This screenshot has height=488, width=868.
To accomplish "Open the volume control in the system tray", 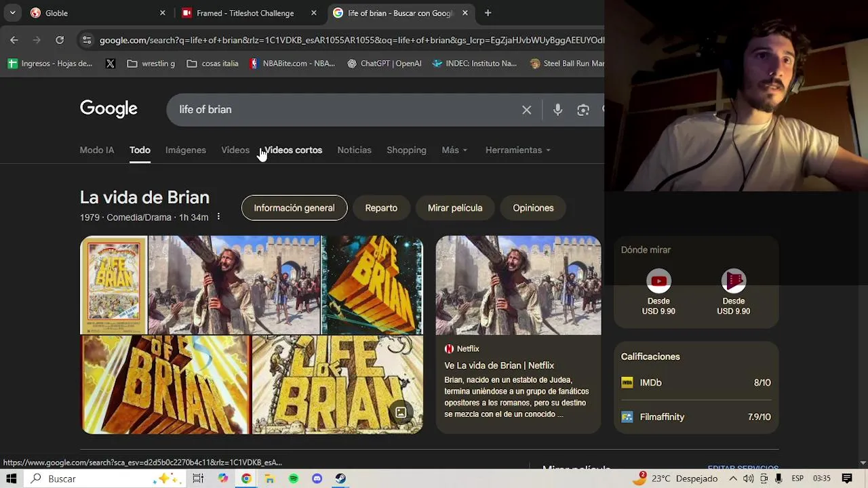I will point(748,479).
